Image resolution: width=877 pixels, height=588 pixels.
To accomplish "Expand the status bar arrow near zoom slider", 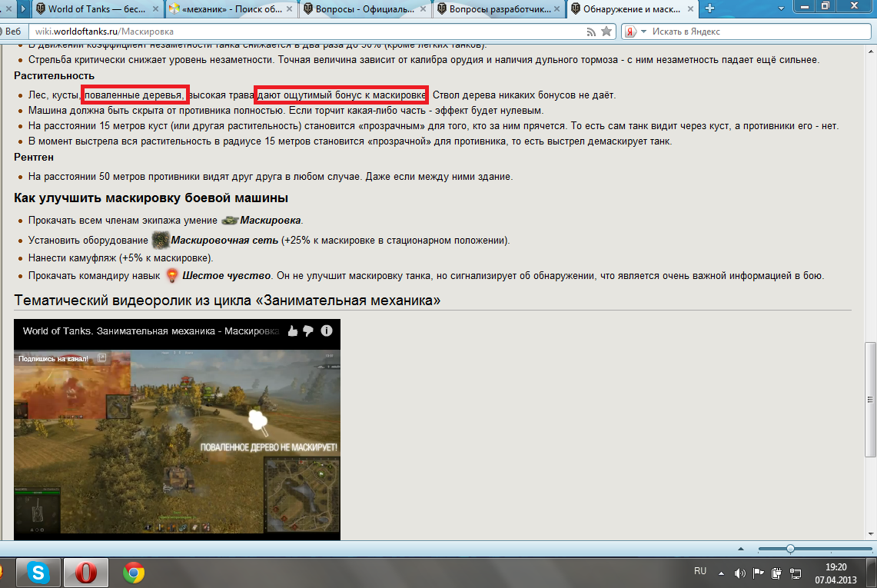I will 740,549.
